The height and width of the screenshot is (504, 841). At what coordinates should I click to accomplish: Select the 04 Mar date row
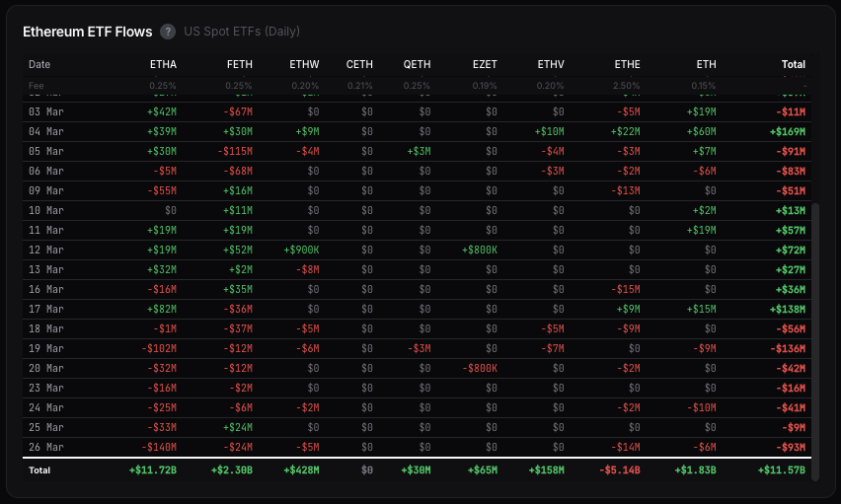46,131
